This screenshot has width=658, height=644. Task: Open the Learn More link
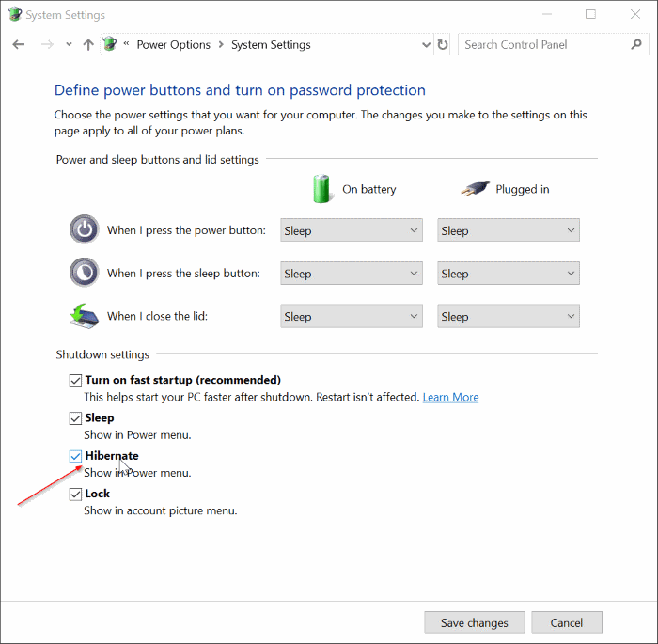coord(450,397)
